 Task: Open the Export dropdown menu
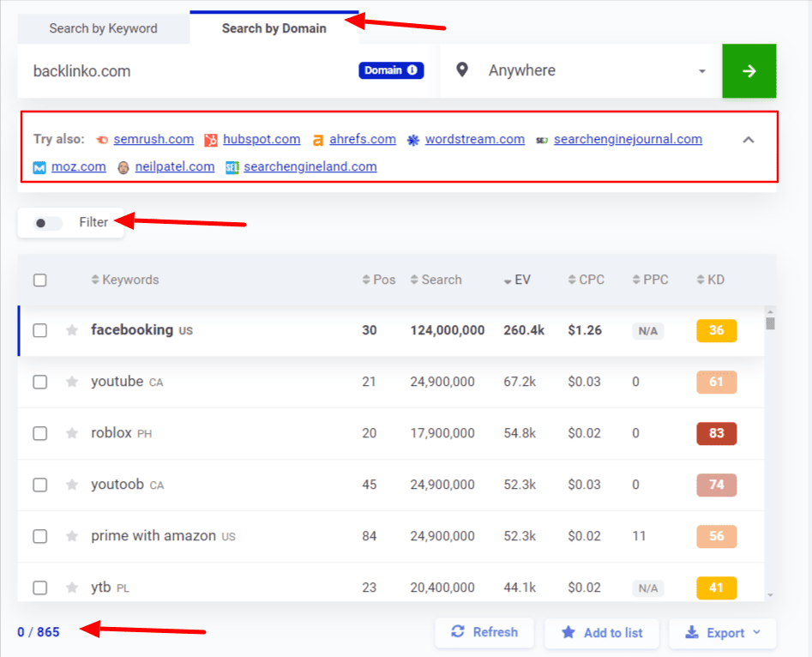(723, 633)
